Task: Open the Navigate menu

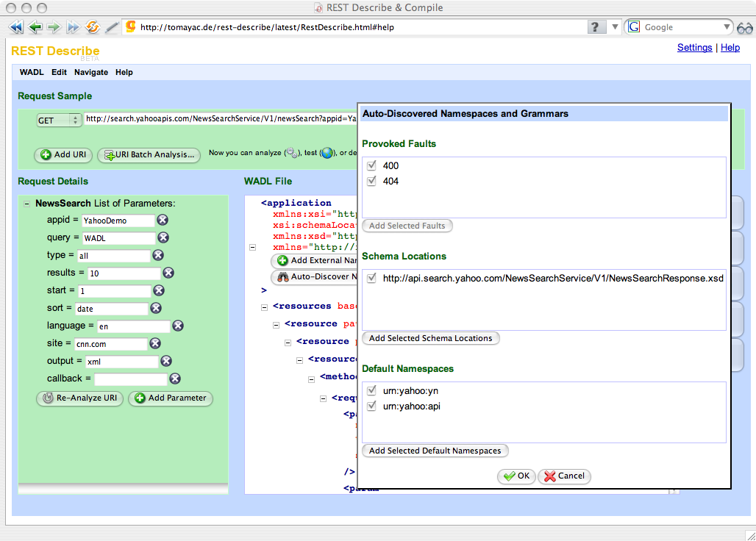Action: tap(90, 73)
